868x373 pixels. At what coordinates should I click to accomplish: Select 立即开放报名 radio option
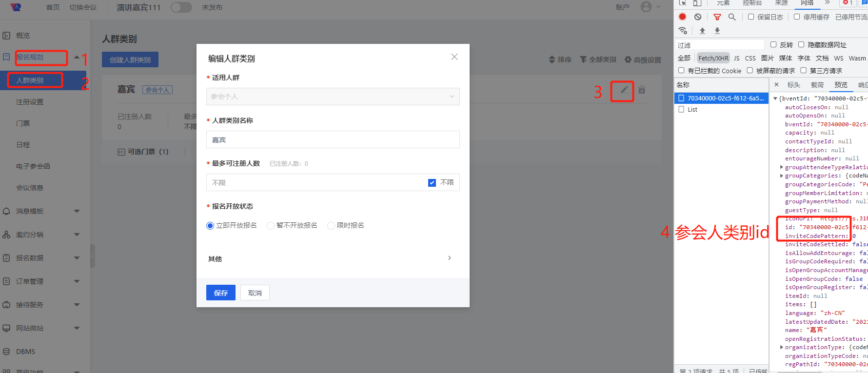[210, 226]
